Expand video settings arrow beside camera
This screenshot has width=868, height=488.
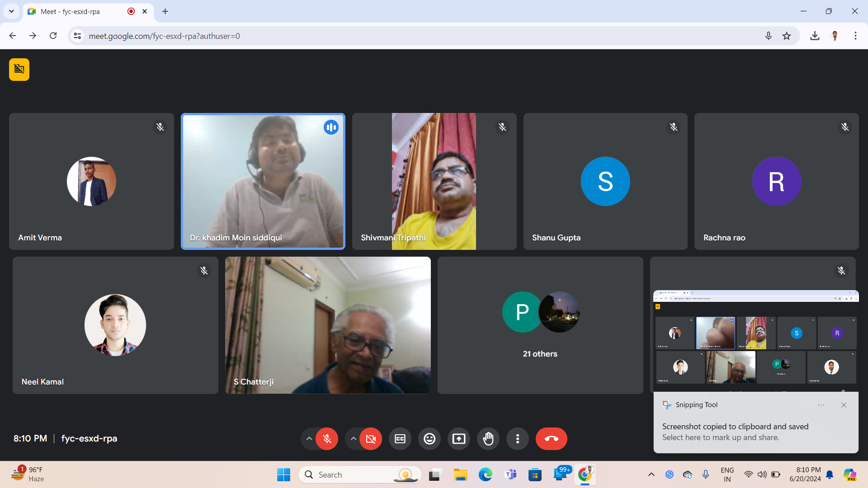click(x=353, y=439)
